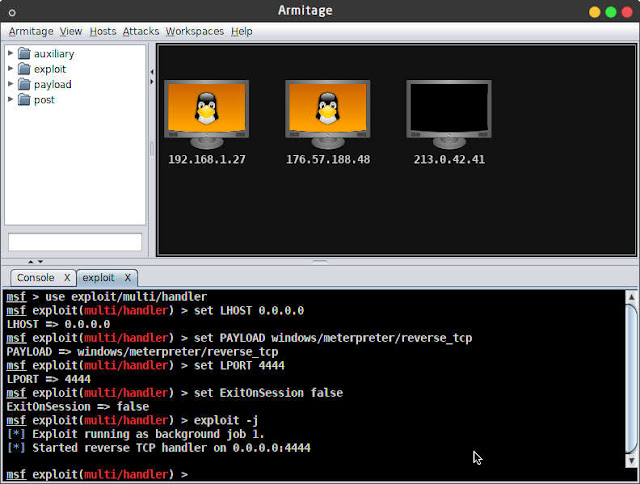Select the 192.168.1.27 Linux host icon

pyautogui.click(x=207, y=115)
